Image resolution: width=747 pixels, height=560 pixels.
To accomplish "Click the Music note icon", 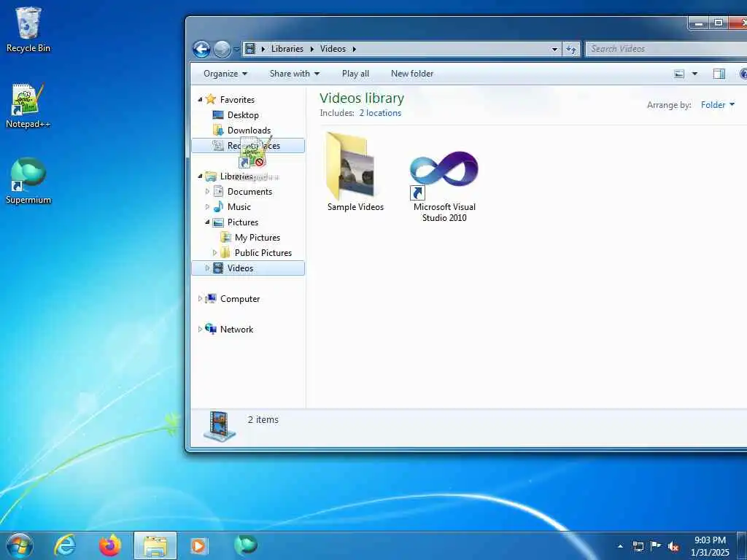I will (218, 206).
